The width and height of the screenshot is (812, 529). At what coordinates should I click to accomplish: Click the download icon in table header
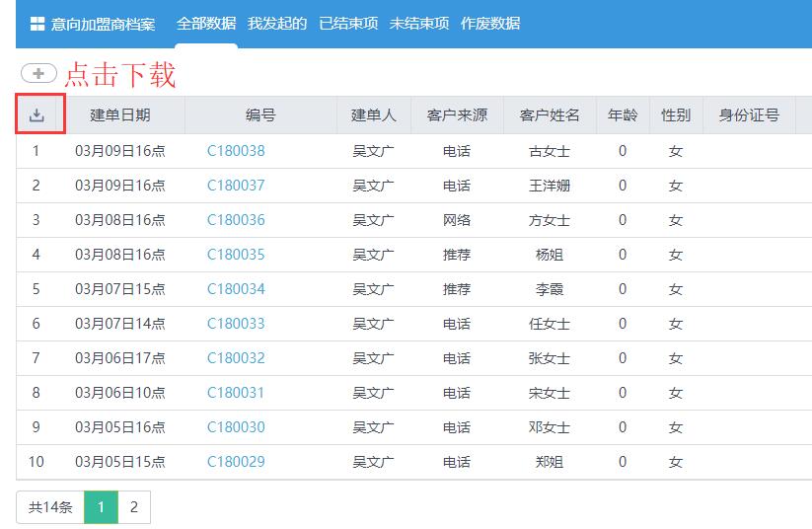tap(37, 115)
